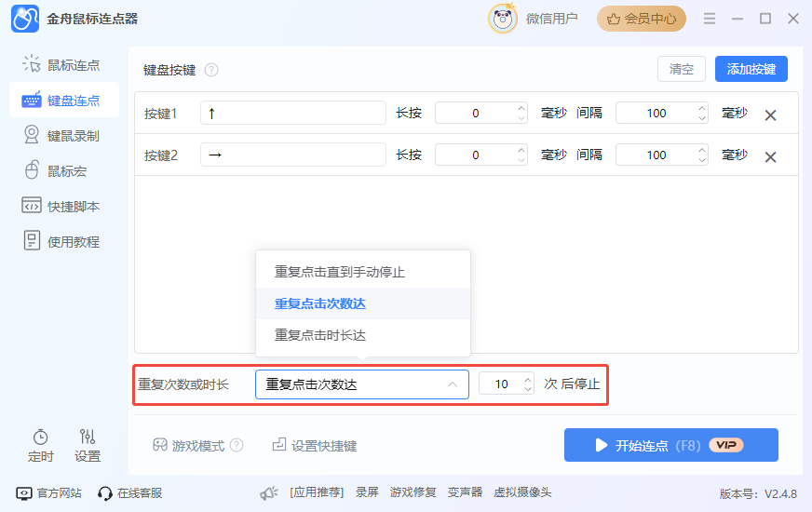Increase 按键1 长按 duration value
This screenshot has height=512, width=812.
(x=521, y=108)
